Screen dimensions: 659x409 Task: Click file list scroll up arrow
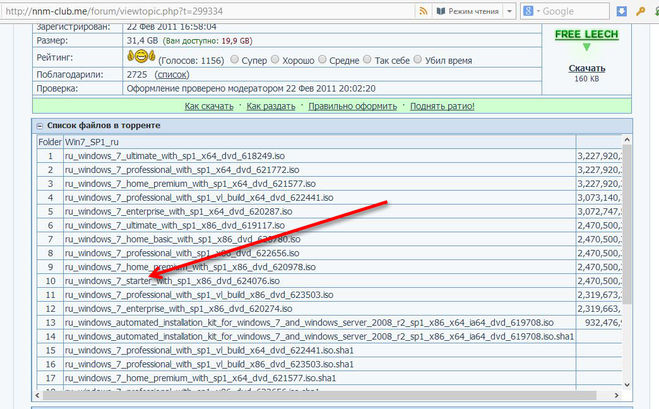click(x=627, y=140)
